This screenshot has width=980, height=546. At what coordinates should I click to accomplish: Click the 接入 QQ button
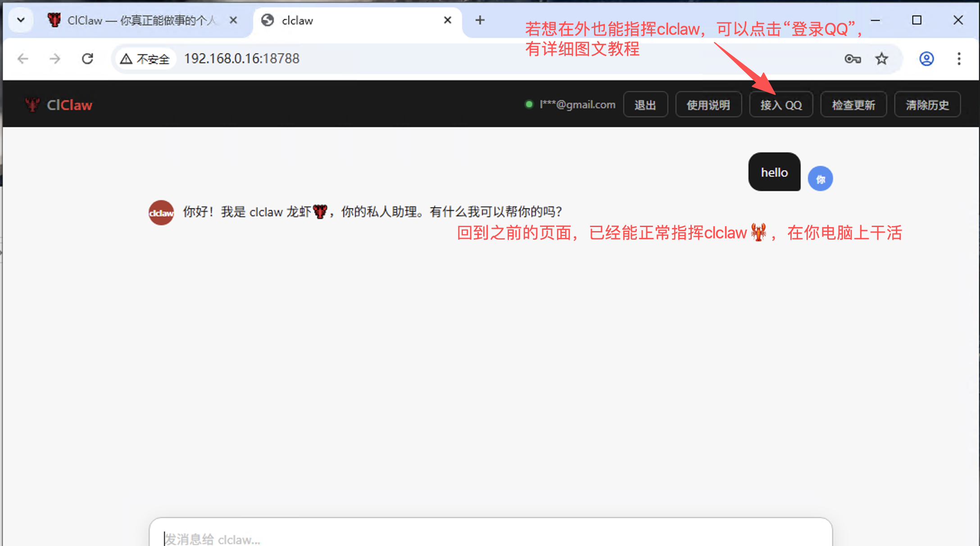coord(781,105)
